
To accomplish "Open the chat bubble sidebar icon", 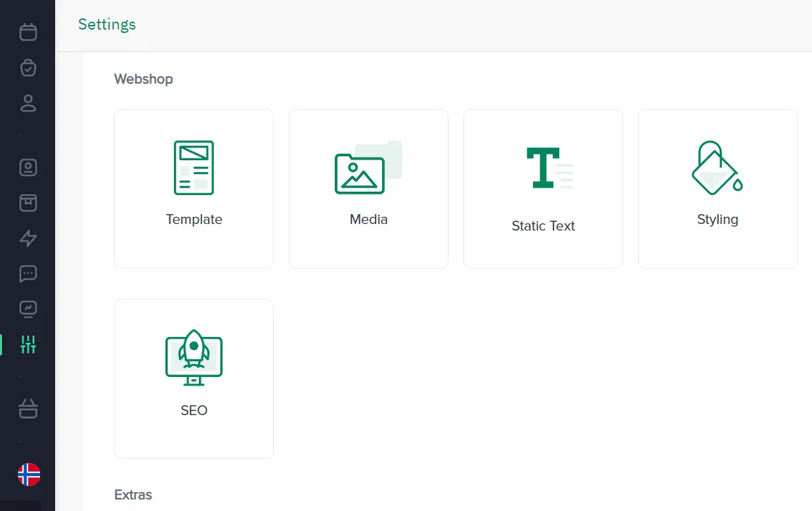I will [28, 274].
